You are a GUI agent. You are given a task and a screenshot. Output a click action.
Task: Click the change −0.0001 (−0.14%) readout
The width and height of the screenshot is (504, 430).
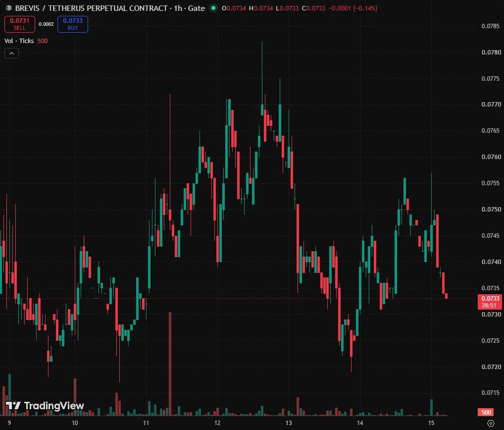click(353, 8)
